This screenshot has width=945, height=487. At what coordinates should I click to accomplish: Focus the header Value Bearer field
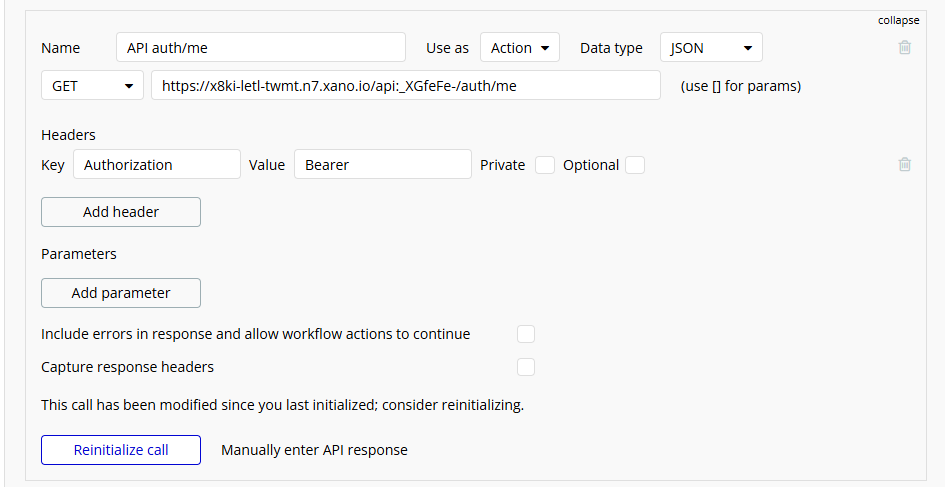click(382, 165)
